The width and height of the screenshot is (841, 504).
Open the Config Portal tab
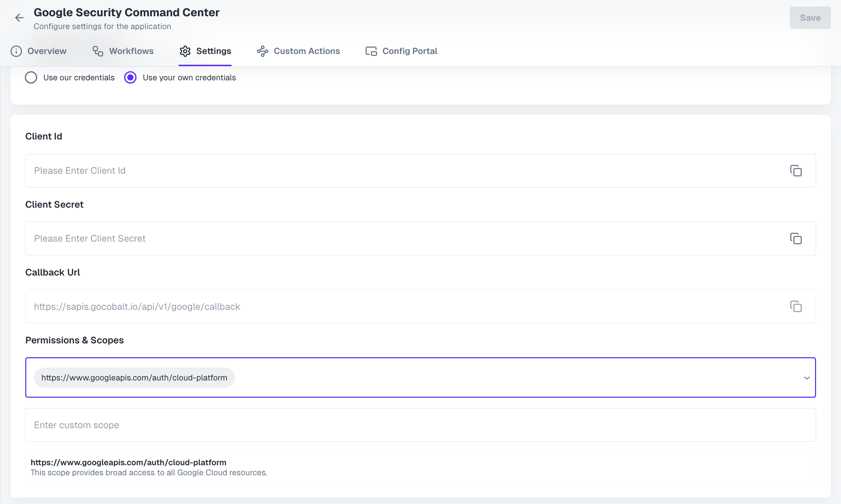[x=410, y=51]
